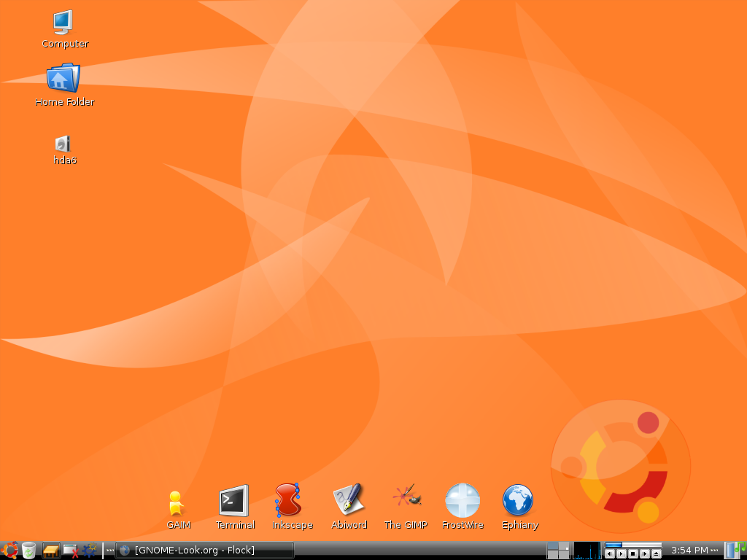Image resolution: width=747 pixels, height=560 pixels.
Task: Open the Home Folder icon
Action: tap(64, 85)
